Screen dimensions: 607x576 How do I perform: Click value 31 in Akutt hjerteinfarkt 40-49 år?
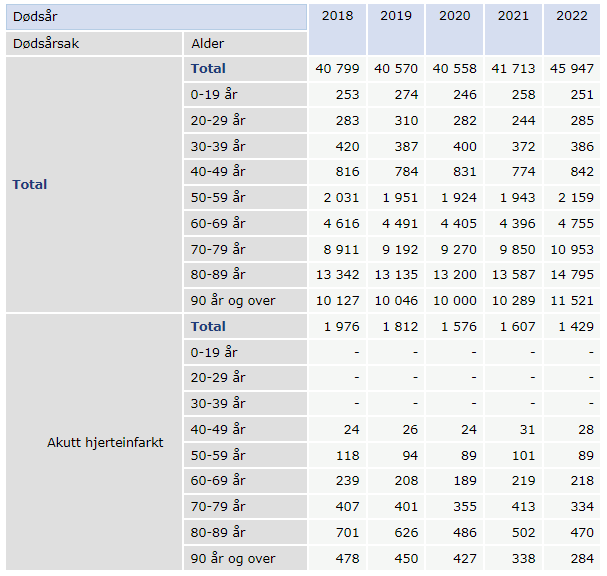[x=527, y=429]
